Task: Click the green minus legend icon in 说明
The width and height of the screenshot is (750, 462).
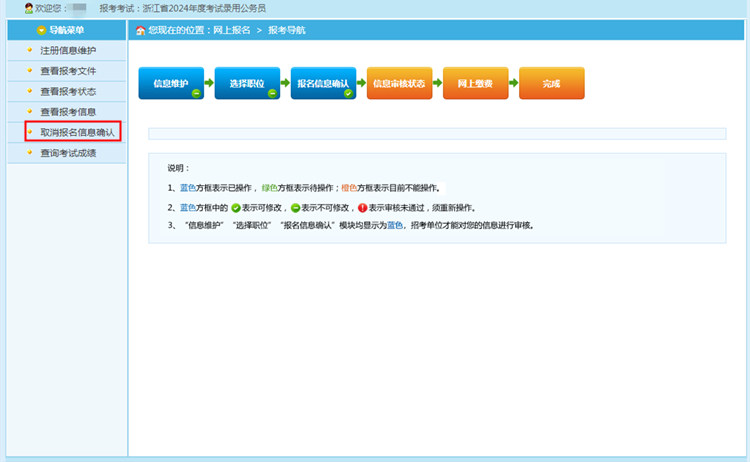Action: [296, 208]
